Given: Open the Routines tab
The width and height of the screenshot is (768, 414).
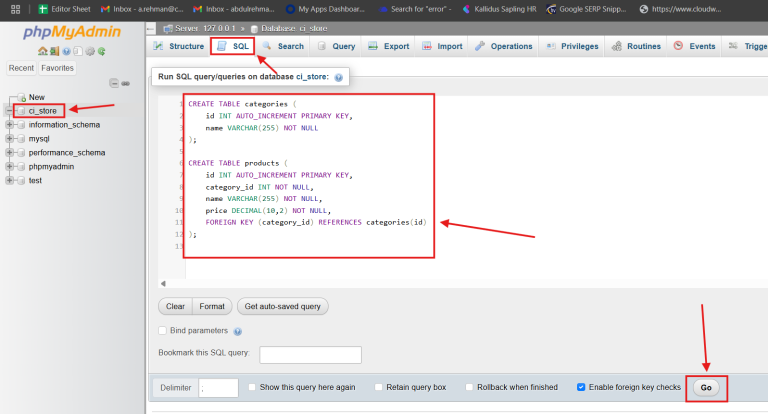Looking at the screenshot, I should pyautogui.click(x=637, y=46).
